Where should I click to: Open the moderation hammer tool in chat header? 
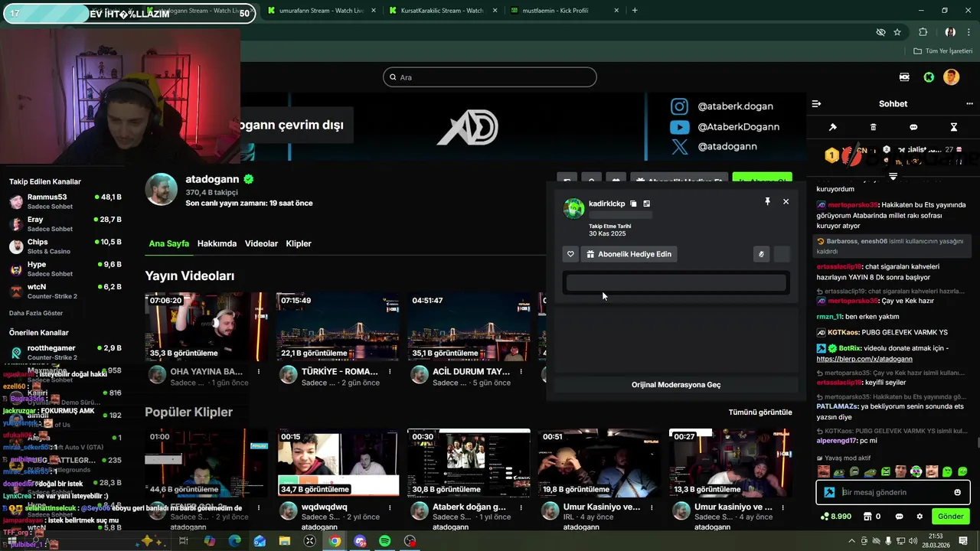(x=833, y=127)
